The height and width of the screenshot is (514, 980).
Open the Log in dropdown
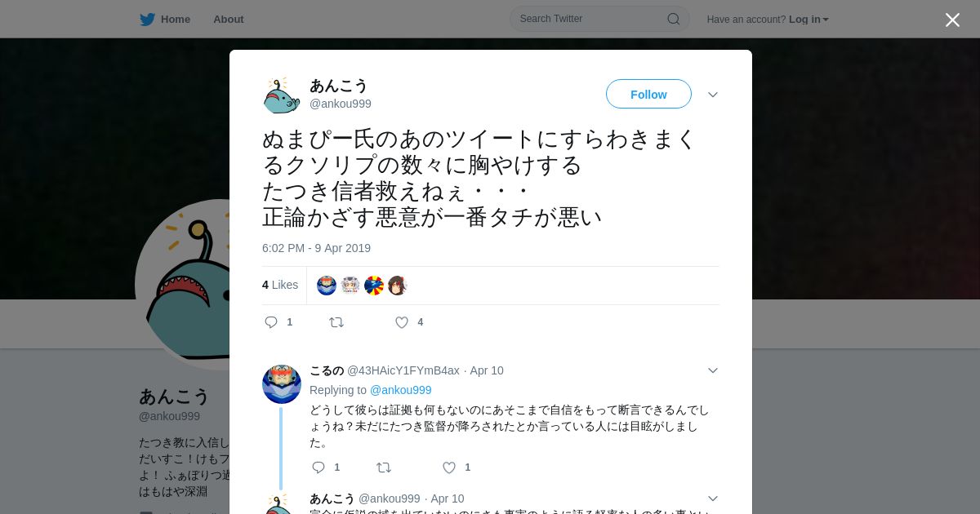[808, 19]
